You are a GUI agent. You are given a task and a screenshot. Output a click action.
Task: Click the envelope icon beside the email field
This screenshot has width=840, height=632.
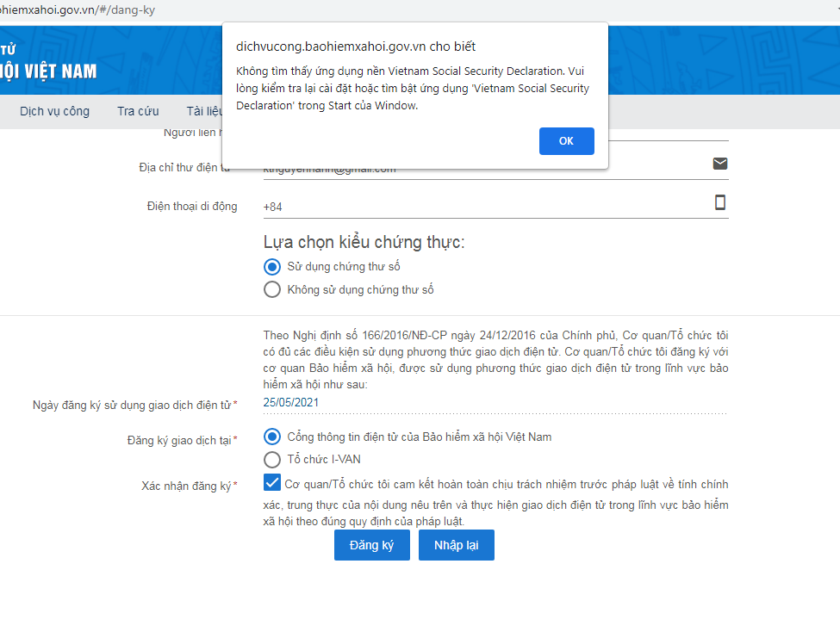pos(720,164)
